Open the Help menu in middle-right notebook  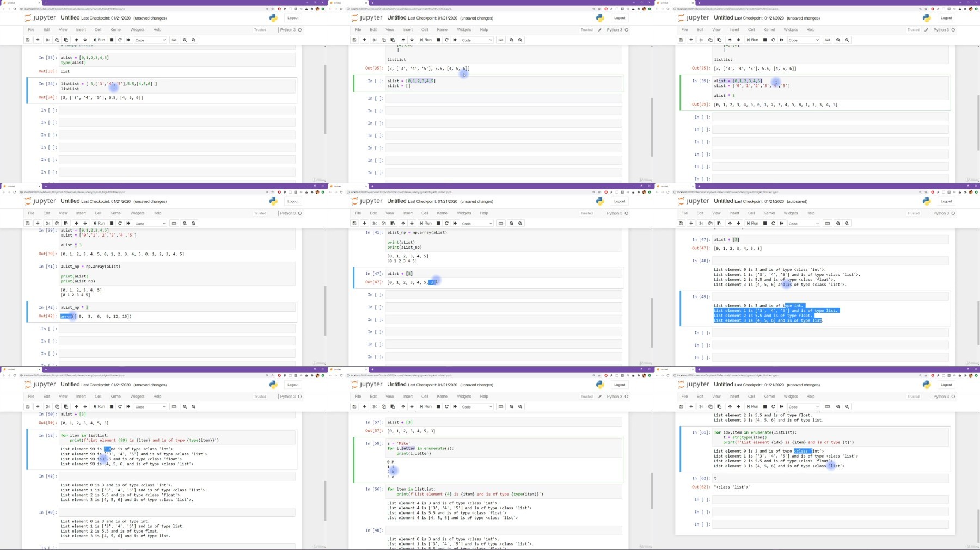click(811, 213)
